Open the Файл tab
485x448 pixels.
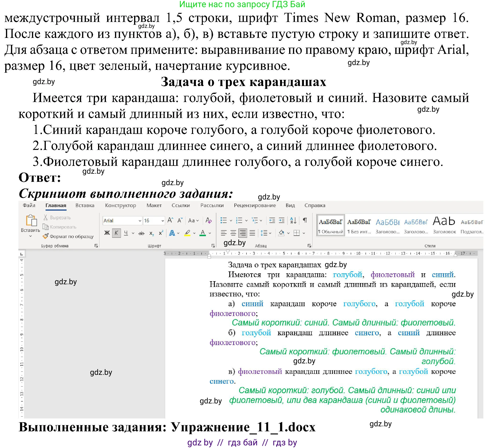pyautogui.click(x=29, y=205)
